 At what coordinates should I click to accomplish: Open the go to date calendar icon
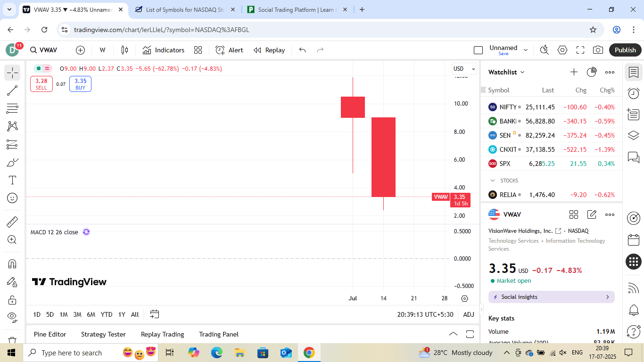[155, 314]
